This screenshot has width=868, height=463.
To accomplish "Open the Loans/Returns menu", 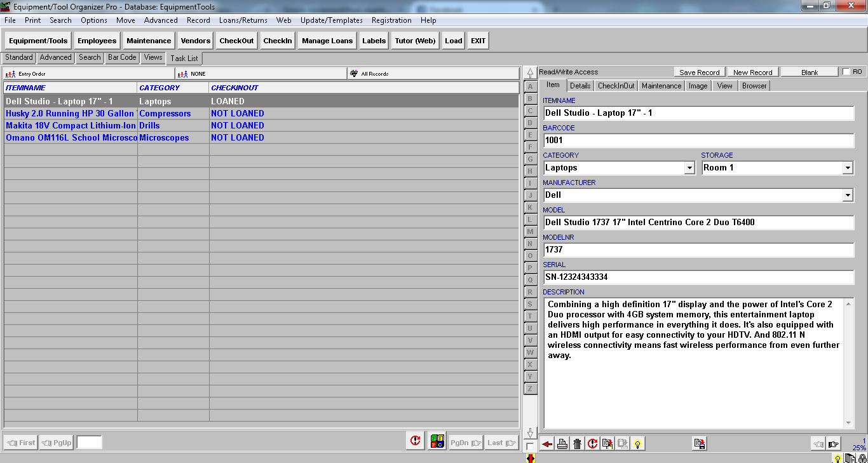I will pyautogui.click(x=243, y=20).
